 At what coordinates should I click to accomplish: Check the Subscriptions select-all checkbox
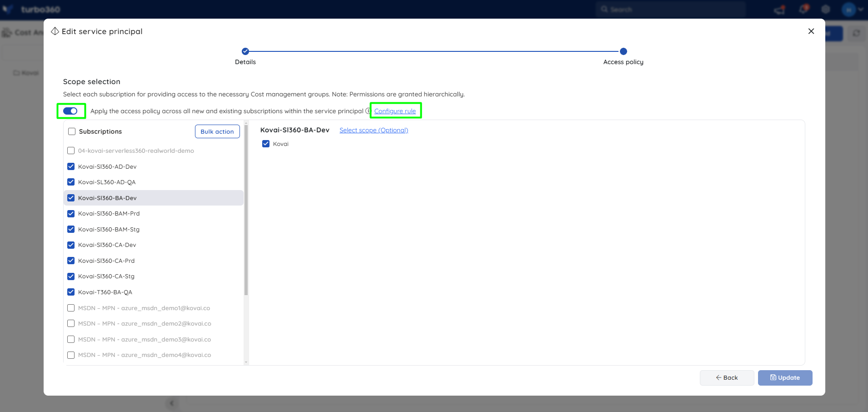coord(72,131)
